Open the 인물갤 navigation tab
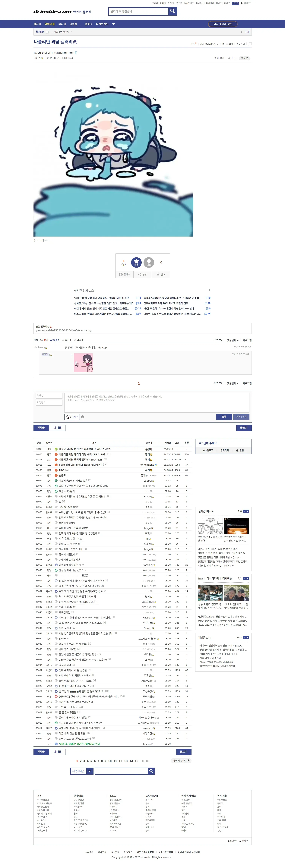Screen dimensions: 285x868 pyautogui.click(x=73, y=24)
